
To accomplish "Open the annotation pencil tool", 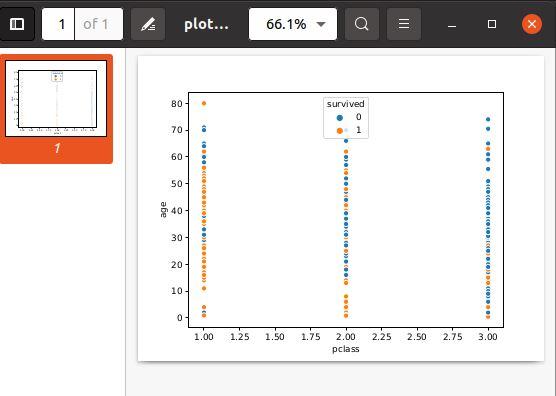I will click(x=148, y=24).
